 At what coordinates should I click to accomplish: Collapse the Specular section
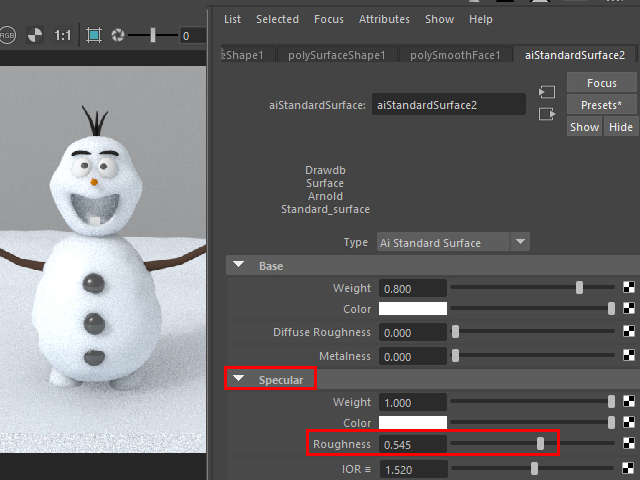[239, 380]
